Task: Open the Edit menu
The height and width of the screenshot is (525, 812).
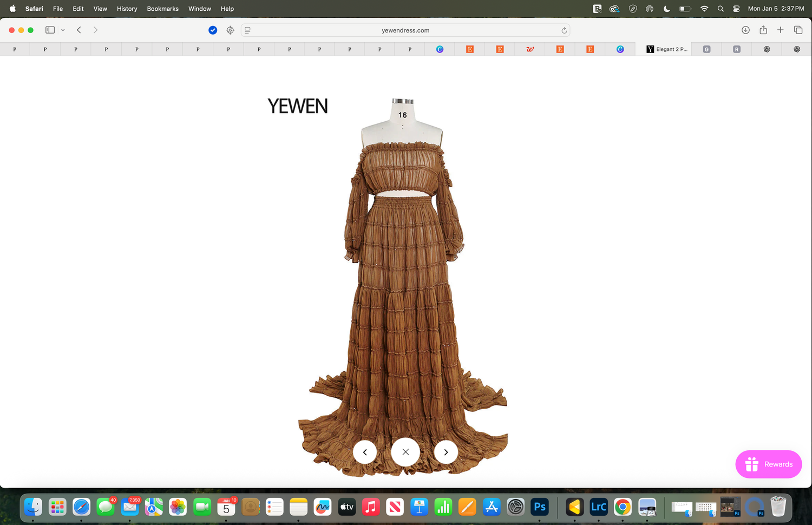Action: pyautogui.click(x=78, y=9)
